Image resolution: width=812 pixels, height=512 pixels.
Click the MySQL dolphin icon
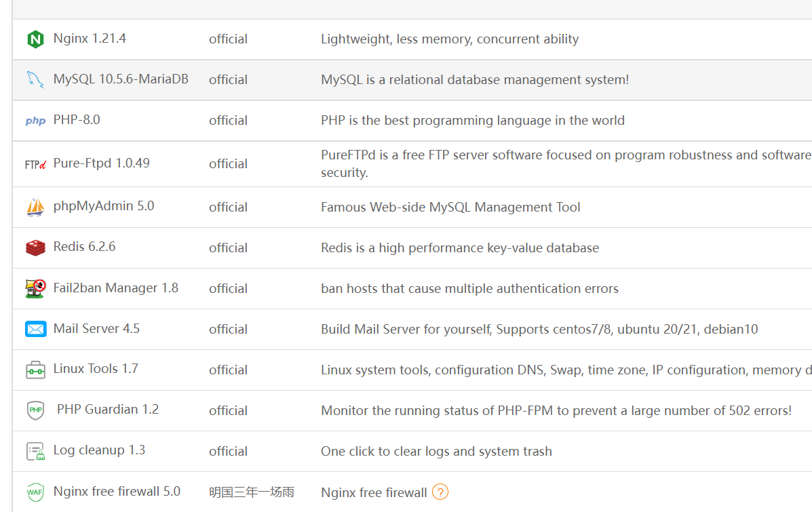coord(35,79)
